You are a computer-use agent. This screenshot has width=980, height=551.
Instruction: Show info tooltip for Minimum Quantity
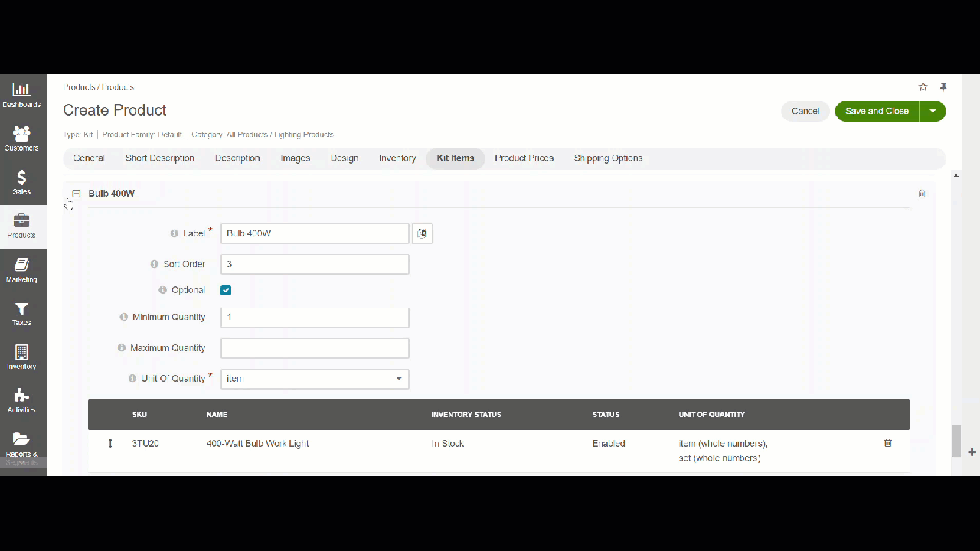pos(124,318)
